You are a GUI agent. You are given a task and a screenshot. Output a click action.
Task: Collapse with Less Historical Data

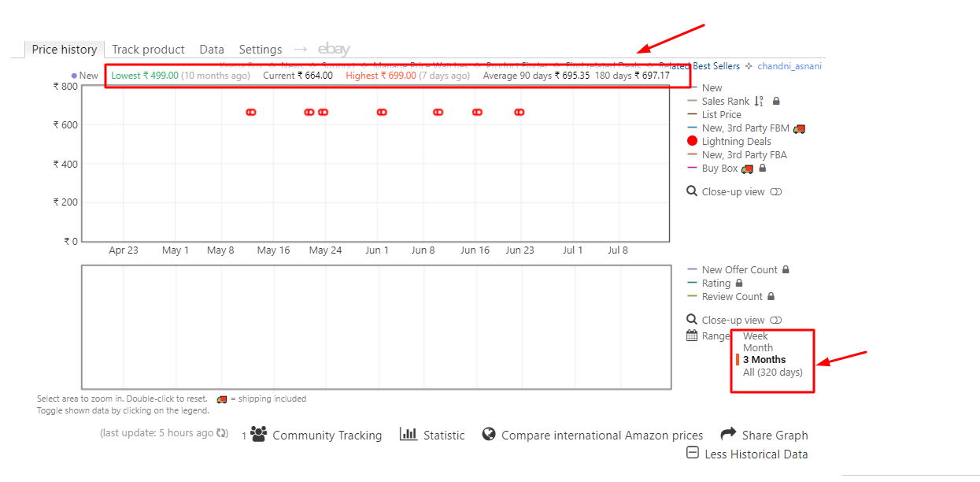click(x=756, y=454)
